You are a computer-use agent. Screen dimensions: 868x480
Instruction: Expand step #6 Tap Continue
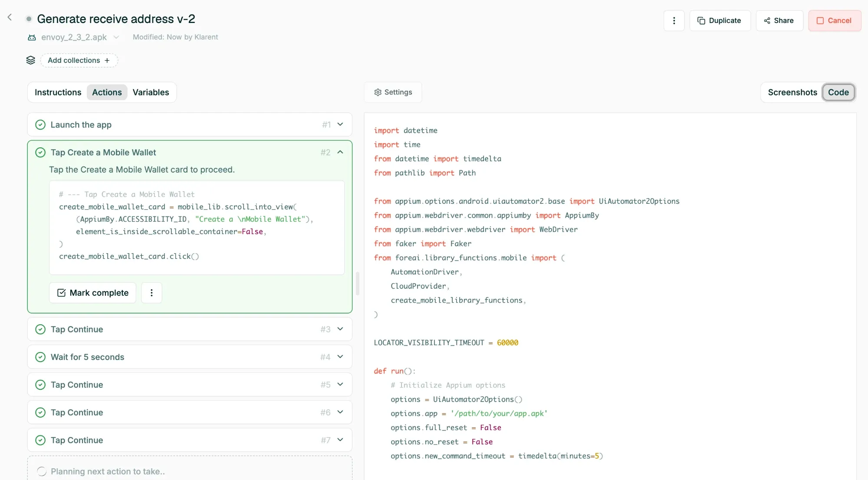point(340,412)
